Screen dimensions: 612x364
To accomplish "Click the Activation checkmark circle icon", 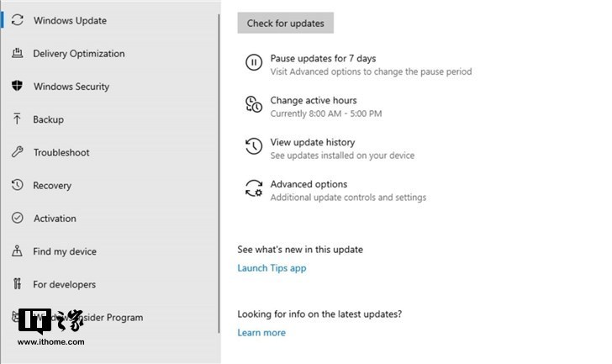I will 17,218.
